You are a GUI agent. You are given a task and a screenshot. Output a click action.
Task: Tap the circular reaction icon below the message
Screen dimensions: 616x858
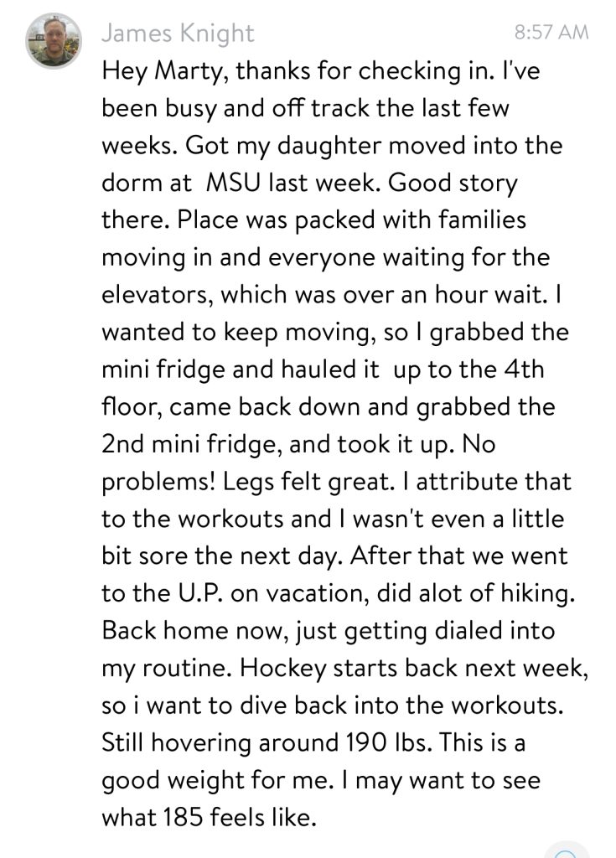point(567,851)
